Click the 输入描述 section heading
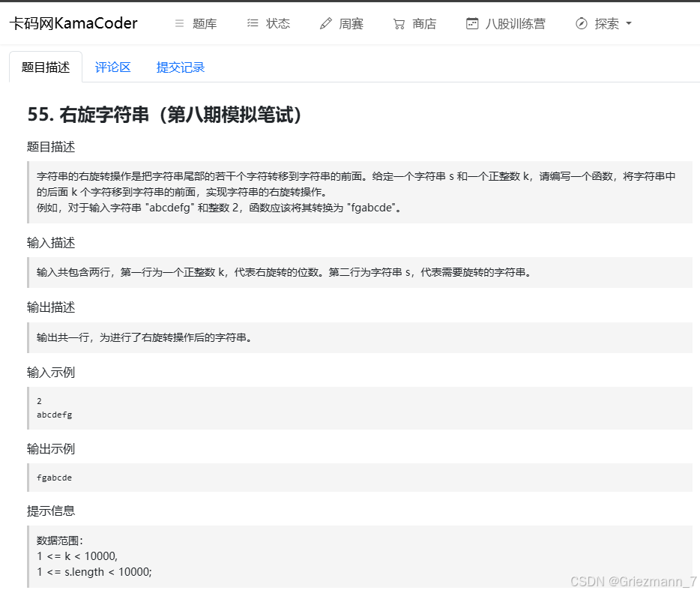 pyautogui.click(x=51, y=242)
